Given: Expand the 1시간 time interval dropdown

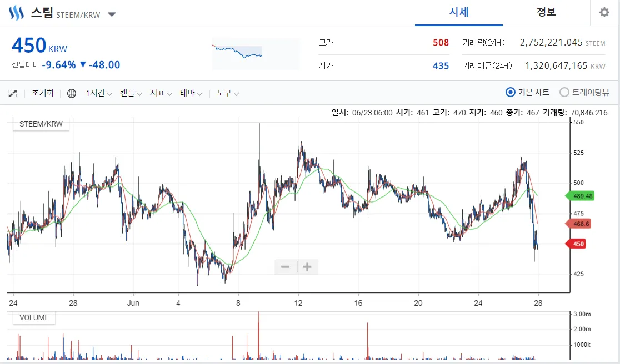Looking at the screenshot, I should pyautogui.click(x=99, y=93).
